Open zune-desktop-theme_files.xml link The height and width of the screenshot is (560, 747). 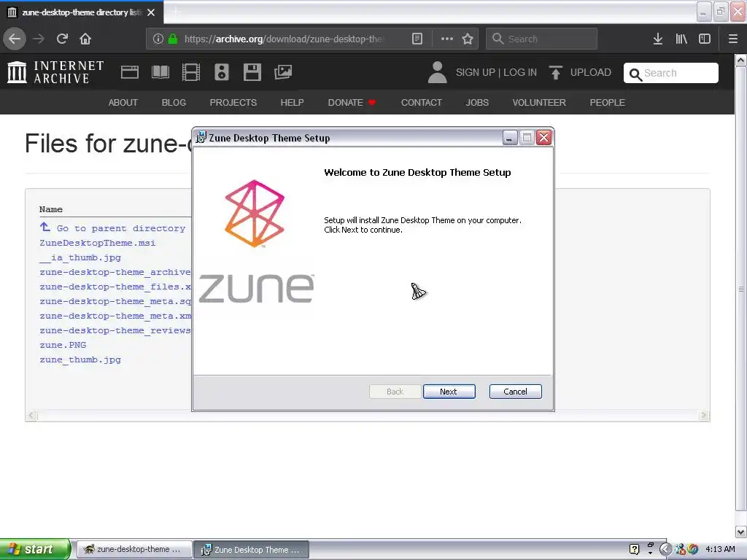point(115,287)
